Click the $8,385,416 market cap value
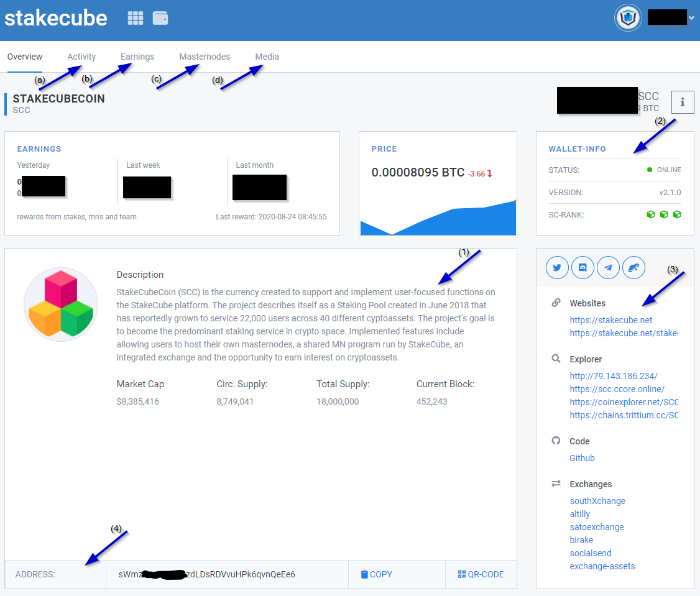The width and height of the screenshot is (700, 596). 137,401
